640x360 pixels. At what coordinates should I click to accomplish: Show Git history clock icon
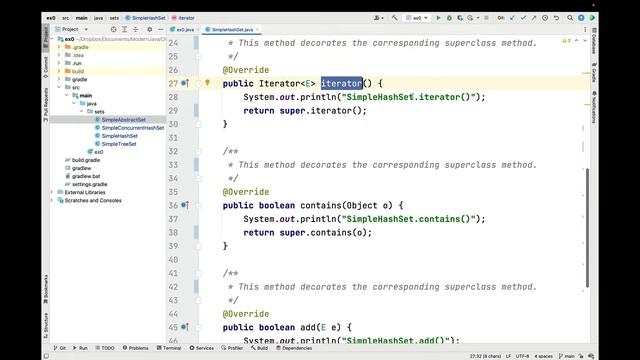pyautogui.click(x=545, y=18)
